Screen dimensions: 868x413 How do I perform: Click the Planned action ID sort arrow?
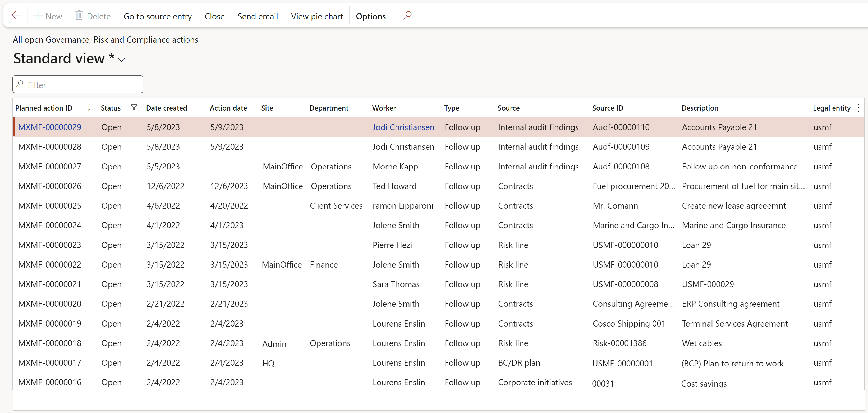point(89,107)
